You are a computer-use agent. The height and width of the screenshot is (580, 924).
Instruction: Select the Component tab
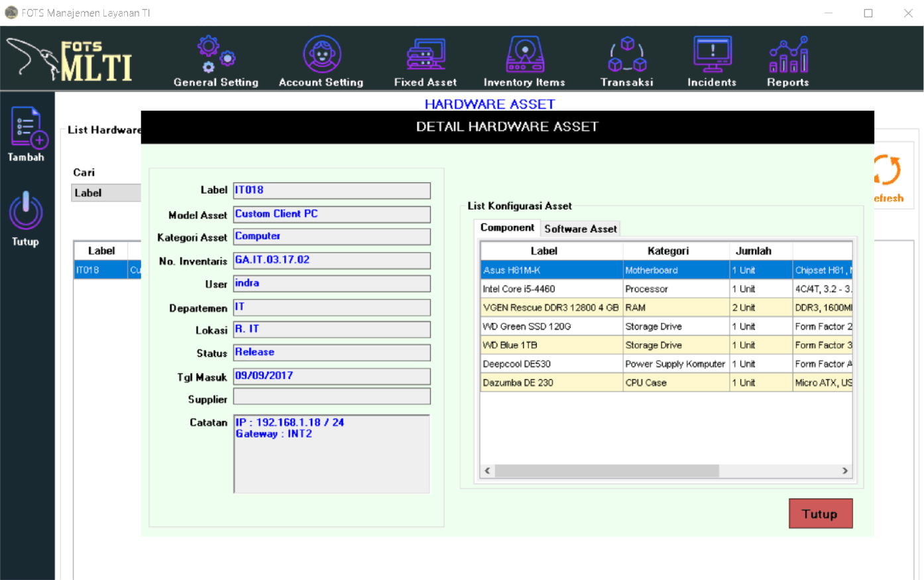507,228
